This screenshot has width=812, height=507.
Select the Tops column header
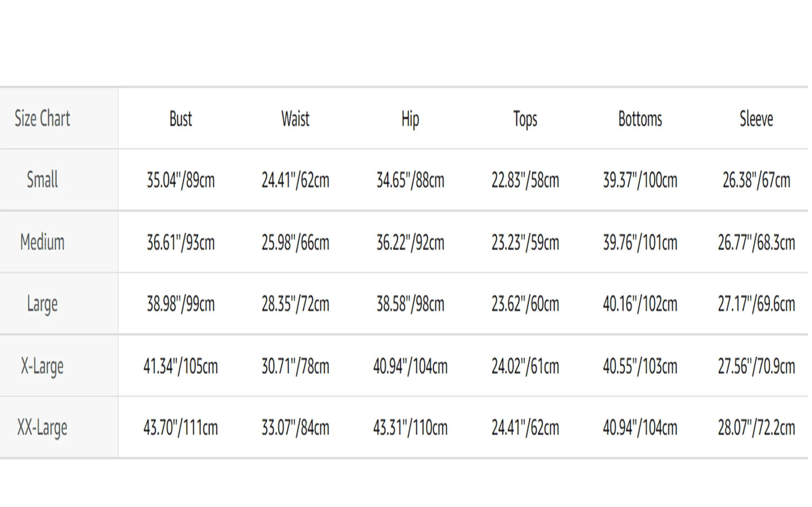(525, 119)
